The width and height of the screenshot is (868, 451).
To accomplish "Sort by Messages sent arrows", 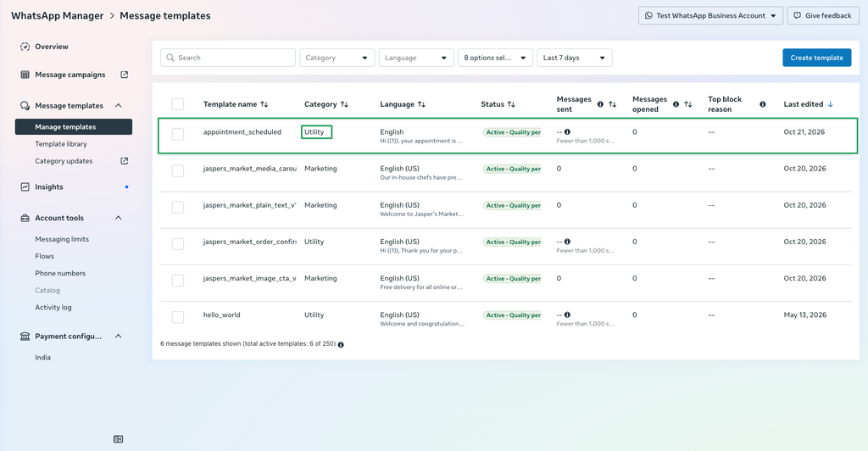I will 612,104.
